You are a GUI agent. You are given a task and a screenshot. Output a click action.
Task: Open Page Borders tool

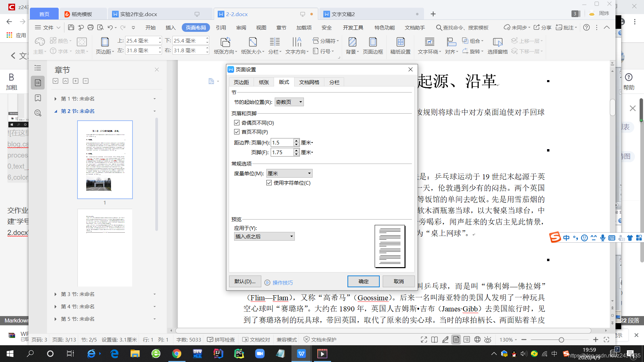click(x=373, y=45)
